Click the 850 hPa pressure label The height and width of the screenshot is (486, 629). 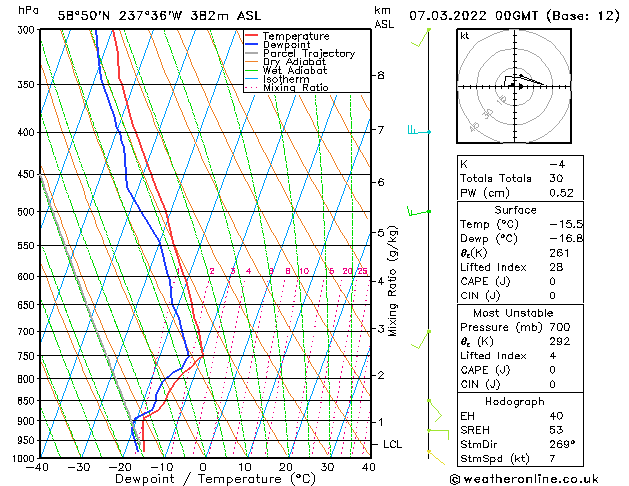point(28,401)
